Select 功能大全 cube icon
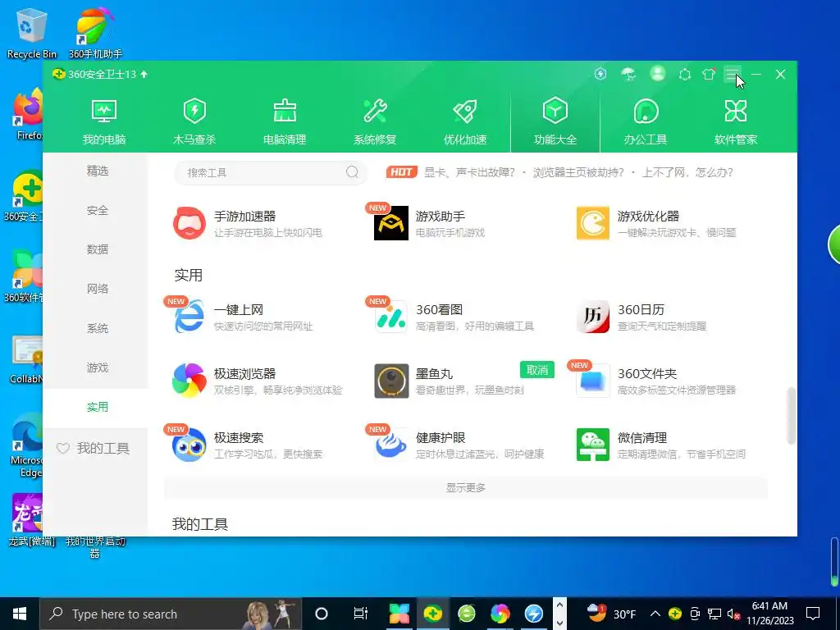The width and height of the screenshot is (840, 630). 555,111
